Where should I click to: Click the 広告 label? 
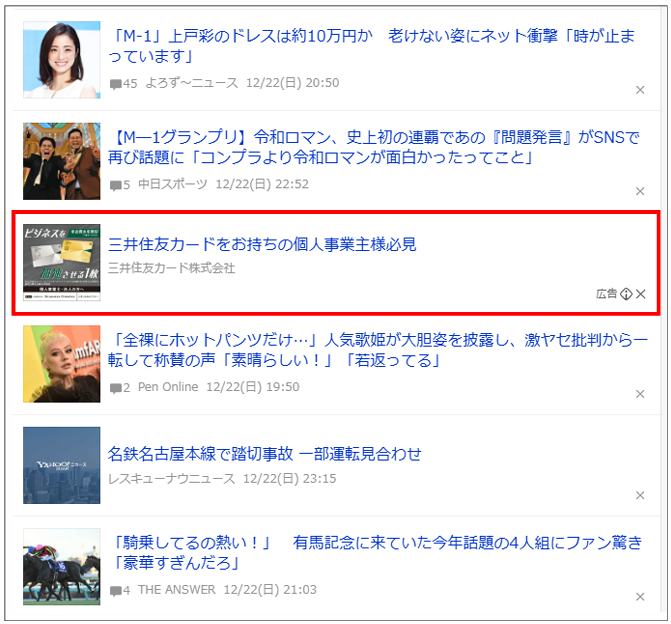point(607,294)
